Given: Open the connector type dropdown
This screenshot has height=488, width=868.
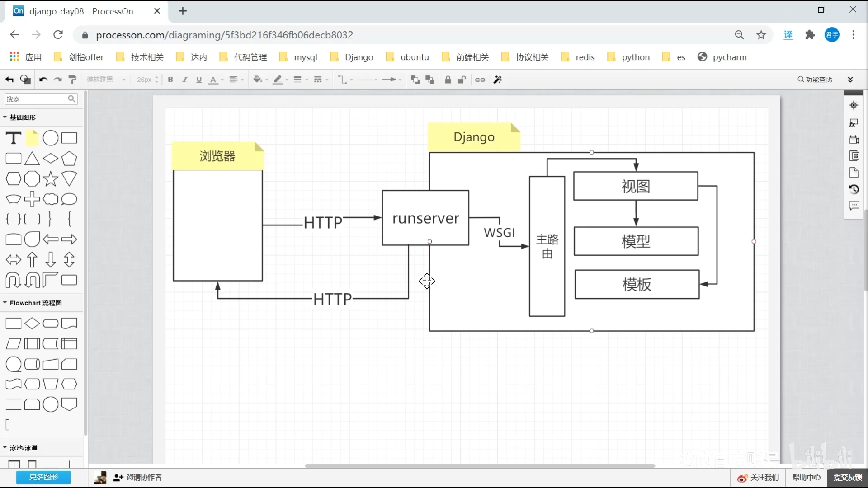Looking at the screenshot, I should (x=345, y=80).
